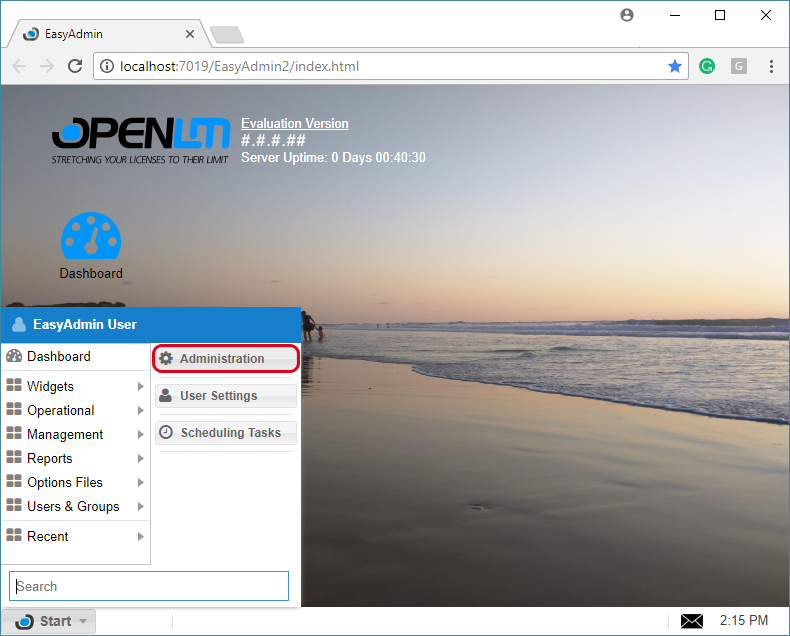Screen dimensions: 790x636
Task: Open Chrome's three-dot menu
Action: pyautogui.click(x=771, y=66)
